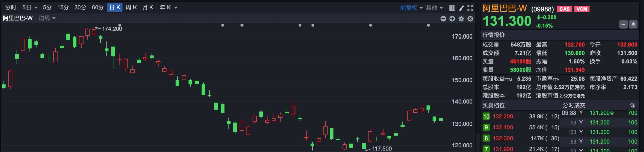
Task: Zoom in the K-line chart with plus icon
Action: [452, 19]
